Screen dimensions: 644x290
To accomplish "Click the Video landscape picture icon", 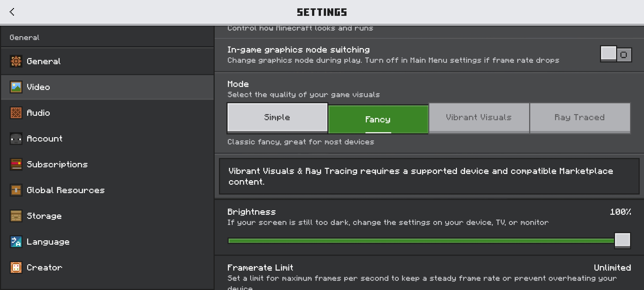I will (x=16, y=87).
